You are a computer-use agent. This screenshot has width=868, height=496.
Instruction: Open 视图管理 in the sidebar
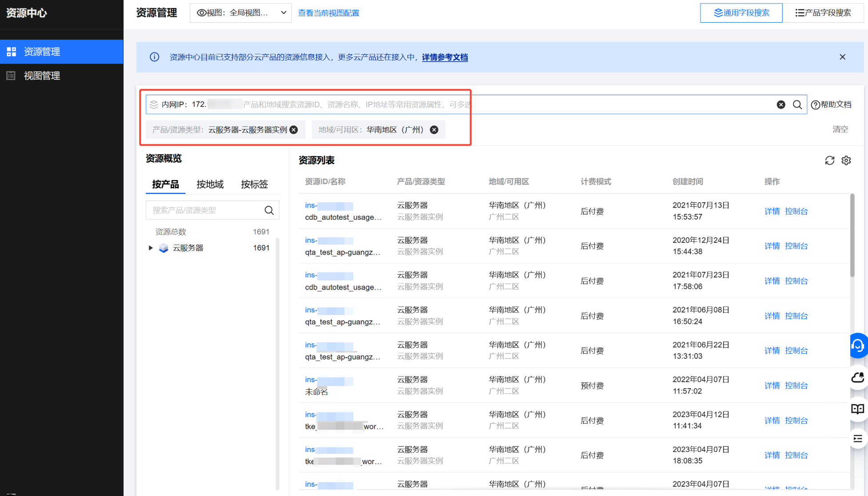(x=42, y=76)
